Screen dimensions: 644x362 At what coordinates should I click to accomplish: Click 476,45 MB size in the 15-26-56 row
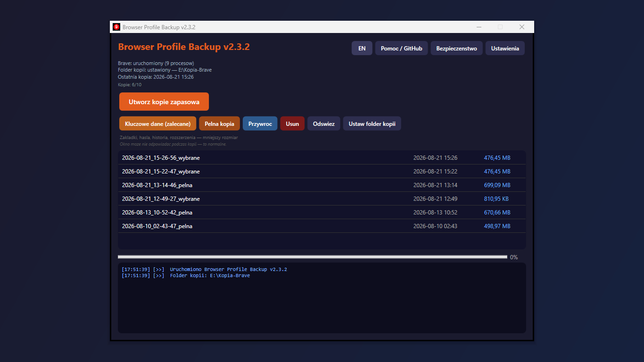[x=497, y=158]
